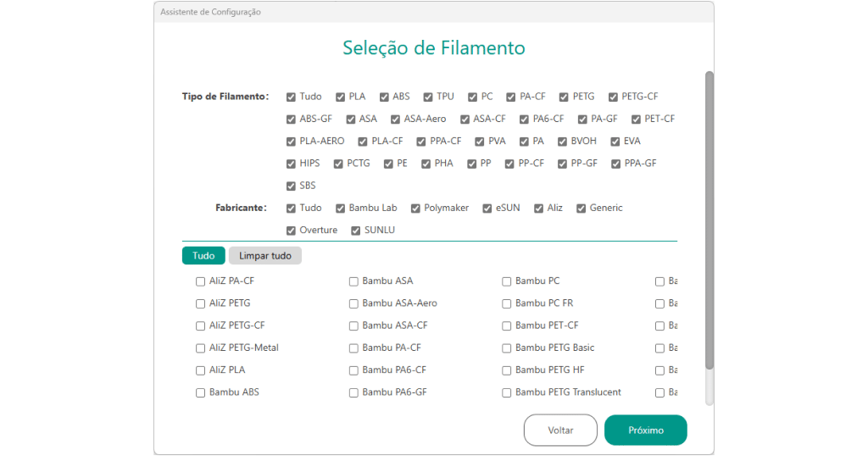The width and height of the screenshot is (868, 456).
Task: Click the Limpar tudo button
Action: (265, 256)
